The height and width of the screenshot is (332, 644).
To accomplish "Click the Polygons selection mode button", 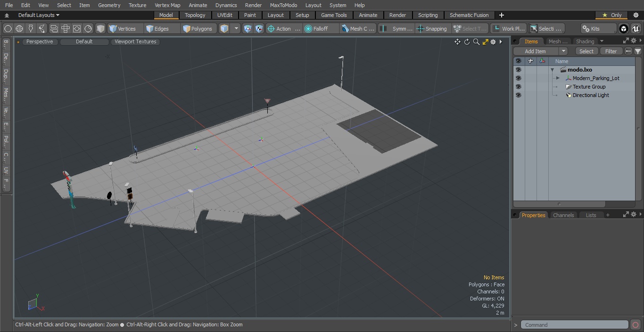I will [198, 29].
